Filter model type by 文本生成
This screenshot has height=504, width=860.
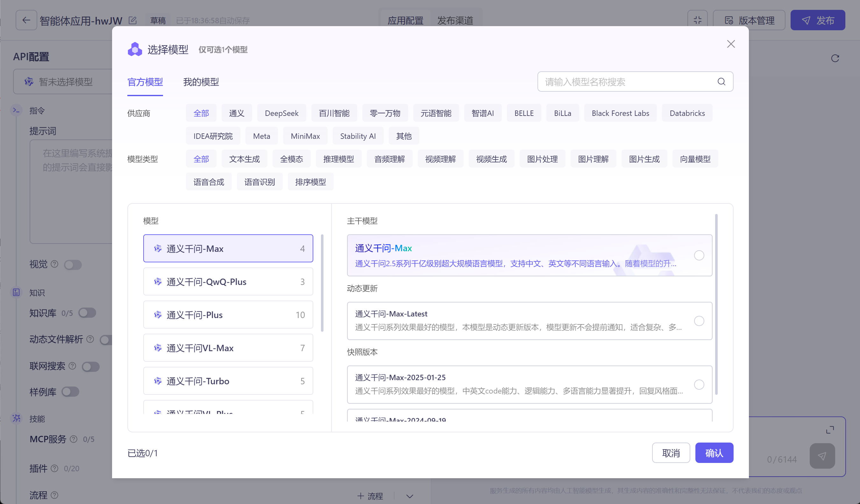(x=244, y=159)
